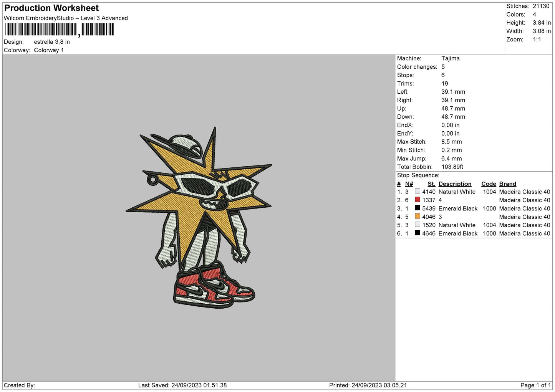Click code "1004" in stop row 5
The image size is (555, 392).
[x=489, y=225]
